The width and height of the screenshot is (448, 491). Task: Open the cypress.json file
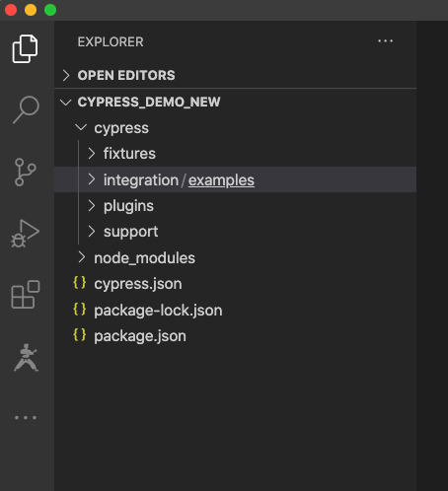click(x=138, y=284)
